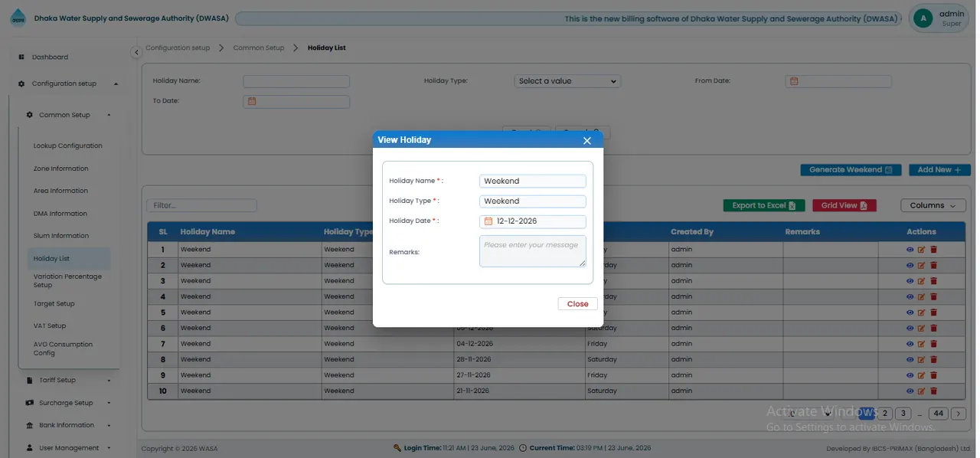980x458 pixels.
Task: Click the table Filter search box
Action: coord(201,205)
